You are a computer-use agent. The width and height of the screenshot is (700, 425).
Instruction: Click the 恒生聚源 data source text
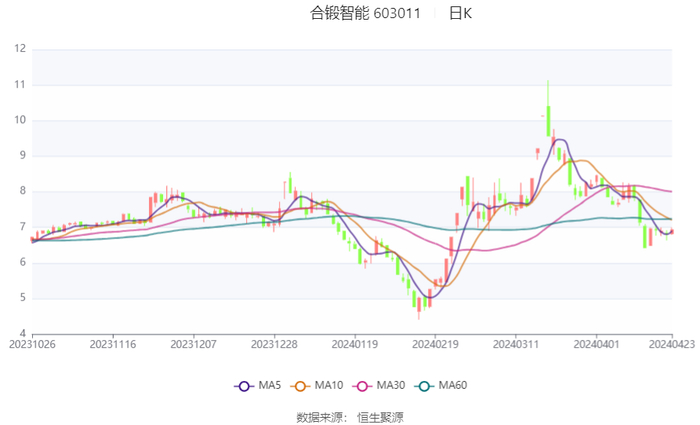coord(380,416)
